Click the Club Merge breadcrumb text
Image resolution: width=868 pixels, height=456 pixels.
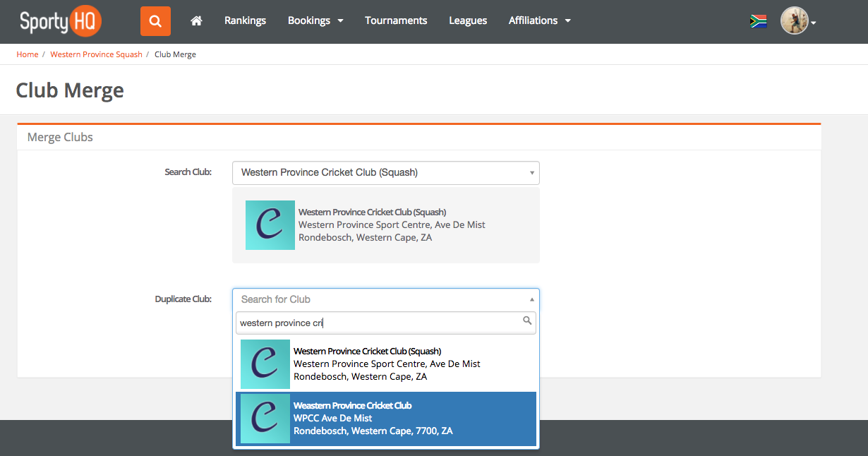pyautogui.click(x=175, y=54)
